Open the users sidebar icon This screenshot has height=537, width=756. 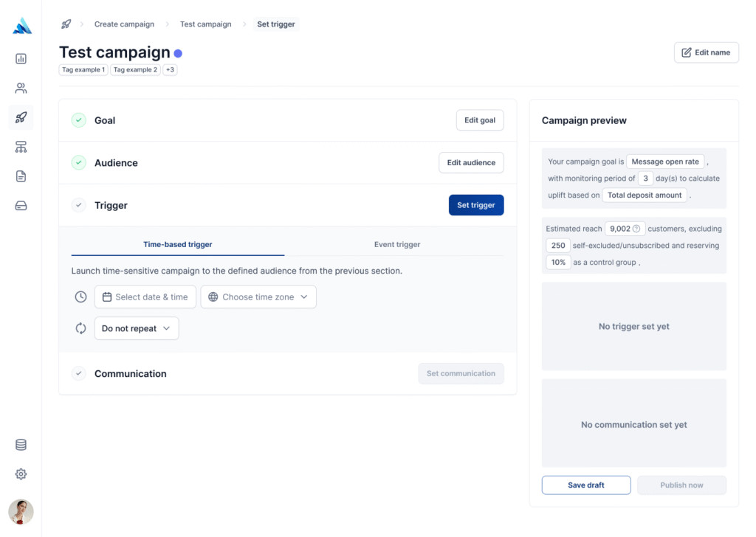[x=21, y=88]
